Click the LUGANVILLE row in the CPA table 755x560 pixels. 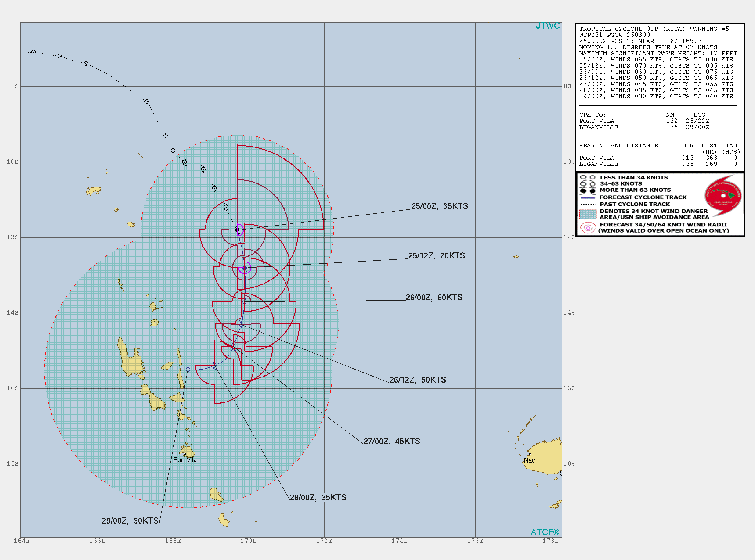click(x=644, y=127)
